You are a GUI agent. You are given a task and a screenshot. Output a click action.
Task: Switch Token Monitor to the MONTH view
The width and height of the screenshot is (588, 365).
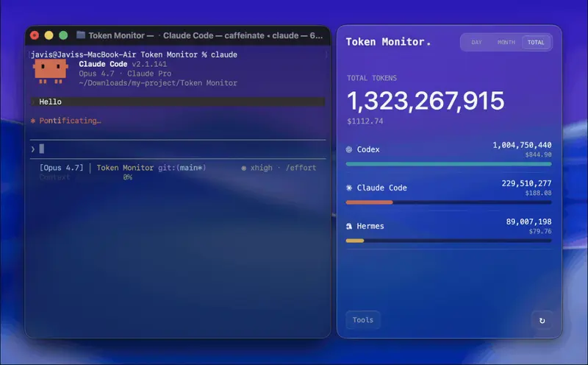pyautogui.click(x=506, y=43)
